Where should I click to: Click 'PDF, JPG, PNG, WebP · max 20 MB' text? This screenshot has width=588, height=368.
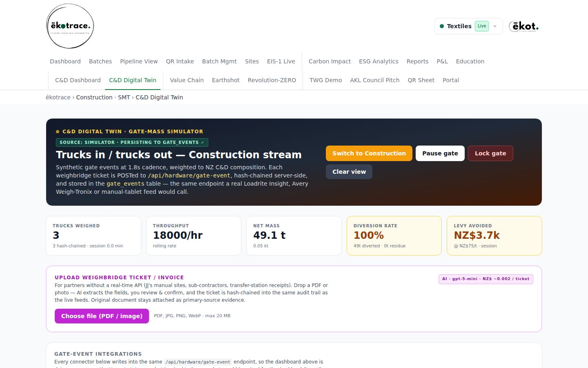click(x=192, y=316)
